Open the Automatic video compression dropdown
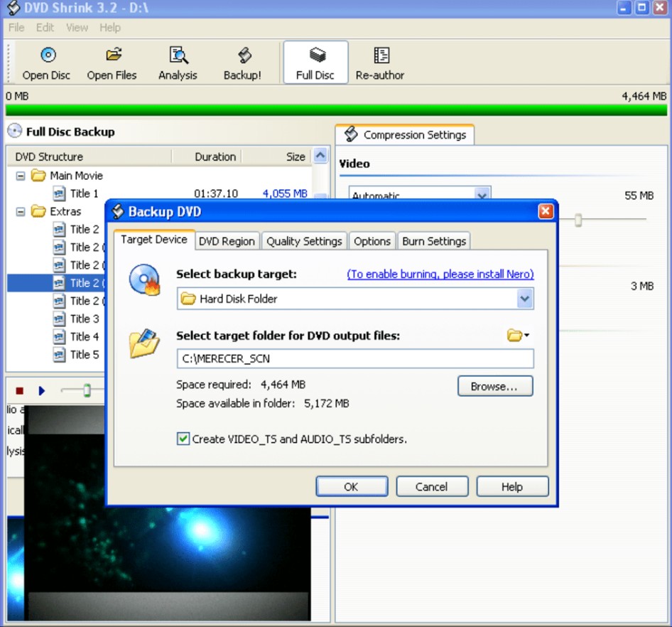Image resolution: width=672 pixels, height=627 pixels. 482,195
